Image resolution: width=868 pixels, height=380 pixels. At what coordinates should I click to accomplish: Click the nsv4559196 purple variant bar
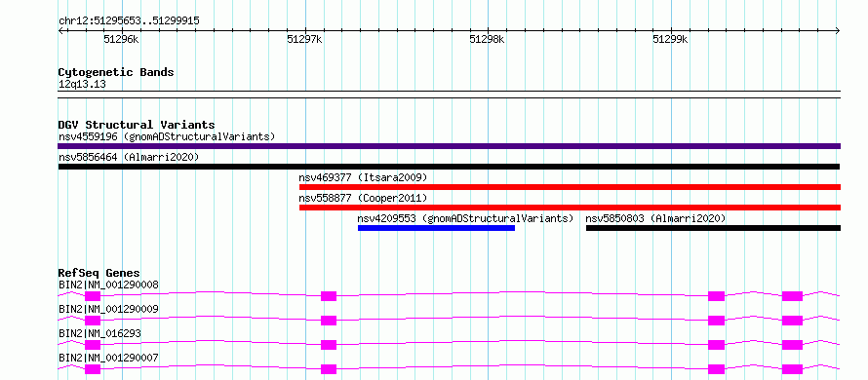point(449,146)
